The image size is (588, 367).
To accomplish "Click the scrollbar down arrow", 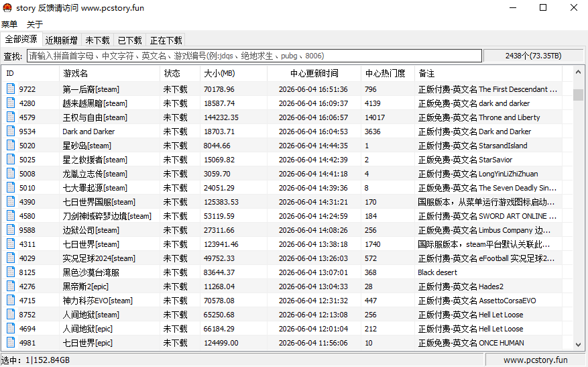I will [x=578, y=344].
